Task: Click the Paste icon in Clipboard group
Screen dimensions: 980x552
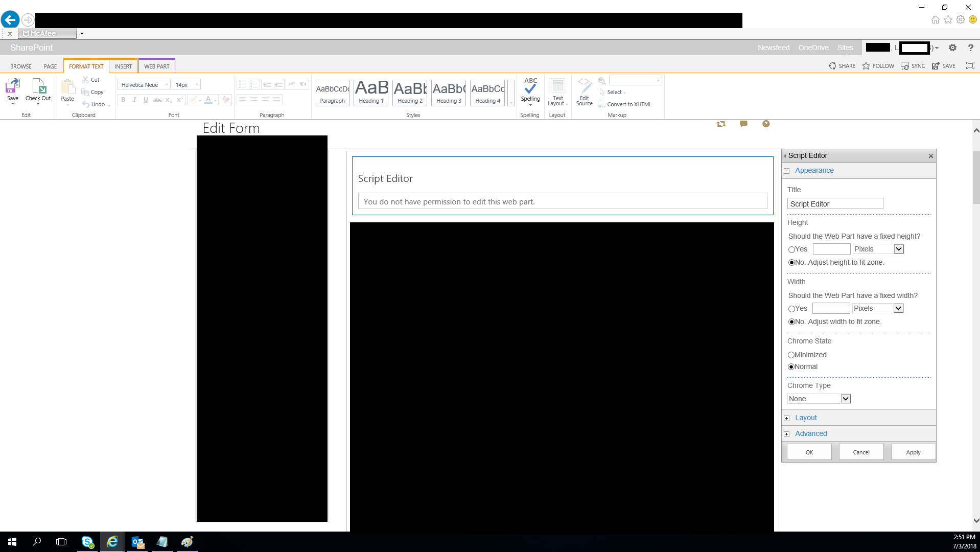Action: [x=67, y=86]
